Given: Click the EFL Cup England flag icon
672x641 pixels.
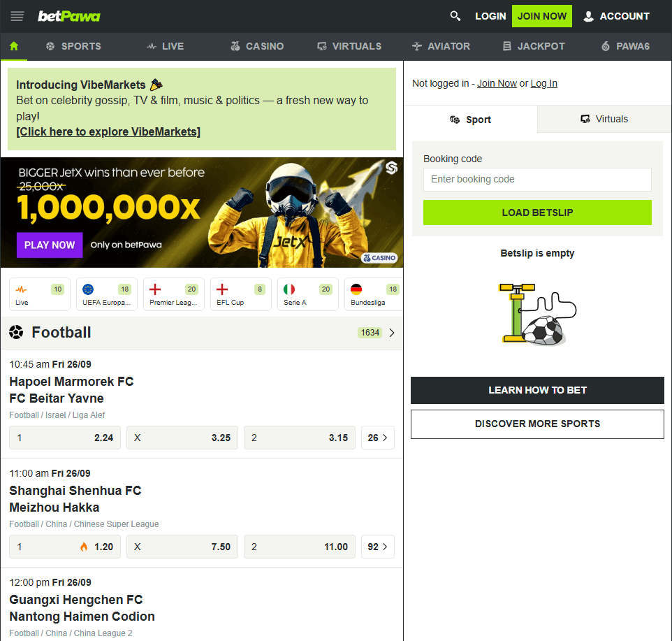Looking at the screenshot, I should tap(222, 289).
